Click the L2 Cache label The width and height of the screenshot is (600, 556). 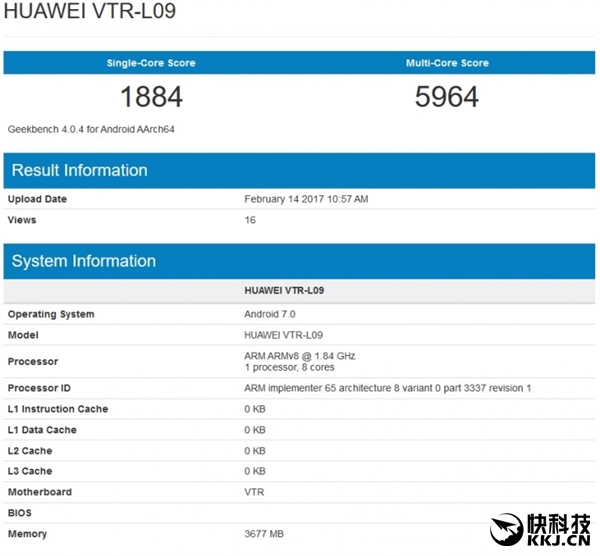point(30,451)
